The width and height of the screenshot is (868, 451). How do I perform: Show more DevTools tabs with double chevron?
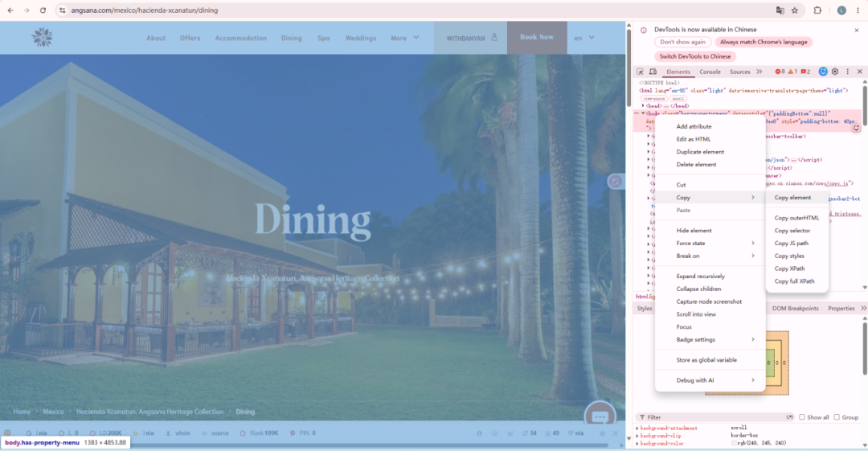pos(759,72)
